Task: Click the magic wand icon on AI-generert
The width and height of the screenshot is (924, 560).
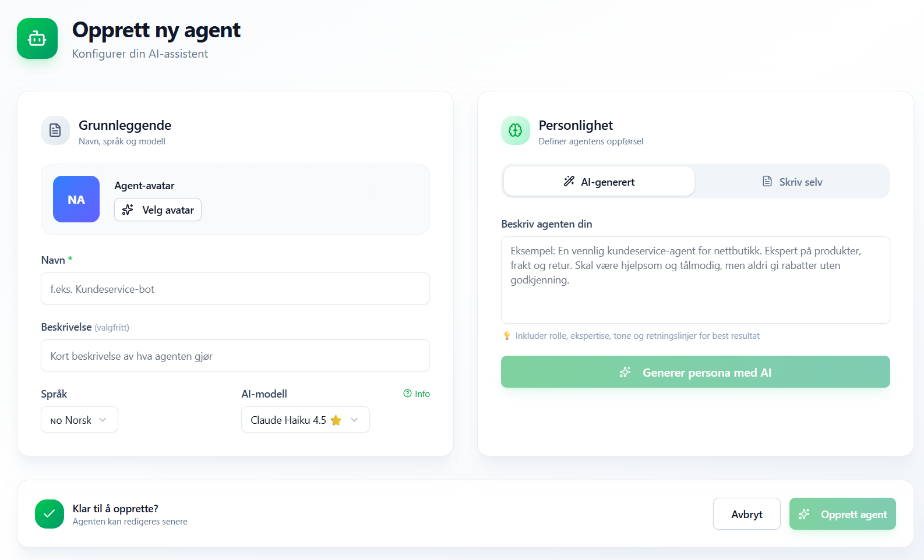Action: (x=569, y=182)
